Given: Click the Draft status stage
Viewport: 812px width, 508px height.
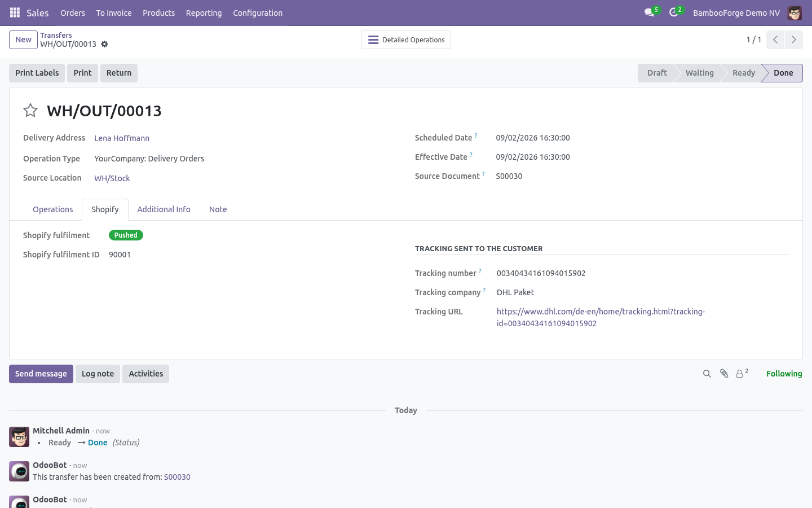Looking at the screenshot, I should coord(657,73).
